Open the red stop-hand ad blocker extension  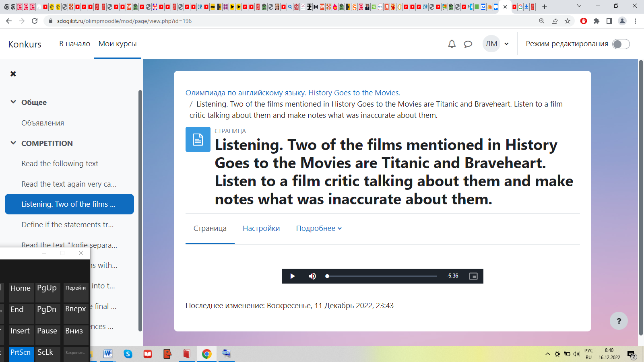pos(584,21)
